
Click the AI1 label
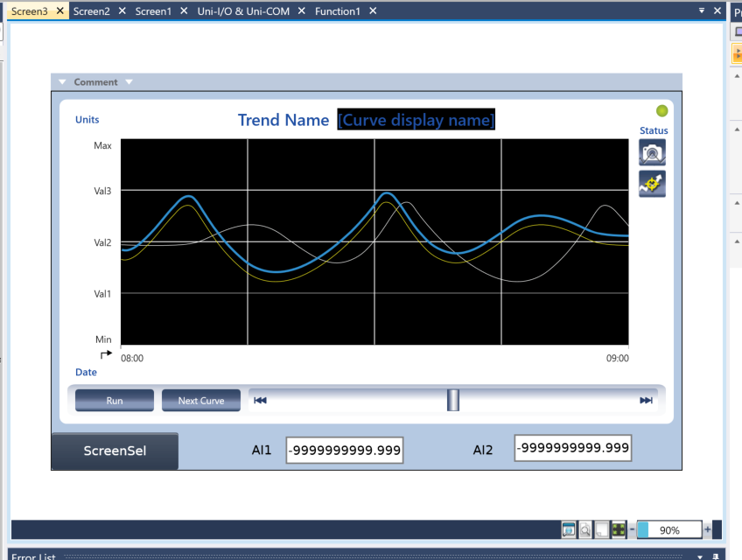[262, 450]
